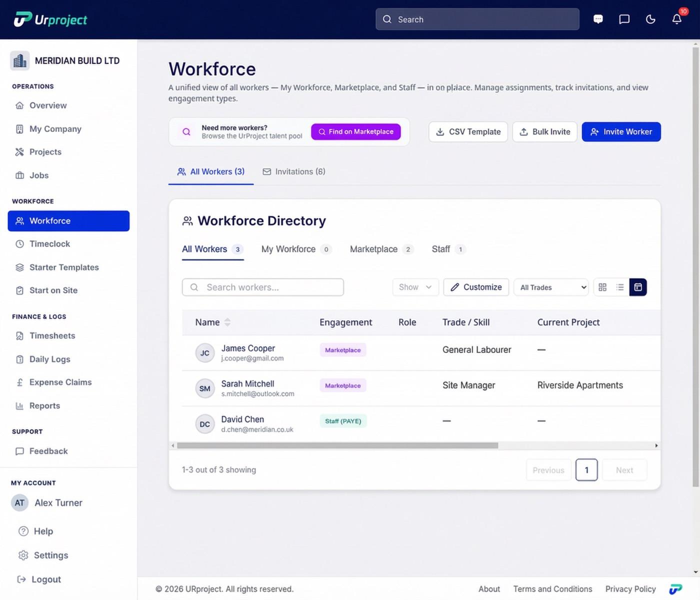Click the Riverside Apartments project cell
The height and width of the screenshot is (600, 700).
click(x=580, y=385)
